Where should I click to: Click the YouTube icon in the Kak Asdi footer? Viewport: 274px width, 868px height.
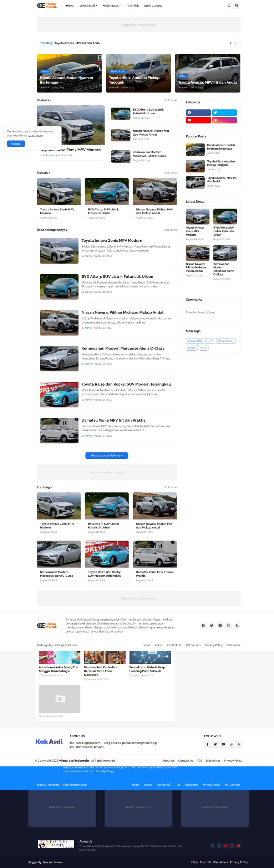coord(223,744)
